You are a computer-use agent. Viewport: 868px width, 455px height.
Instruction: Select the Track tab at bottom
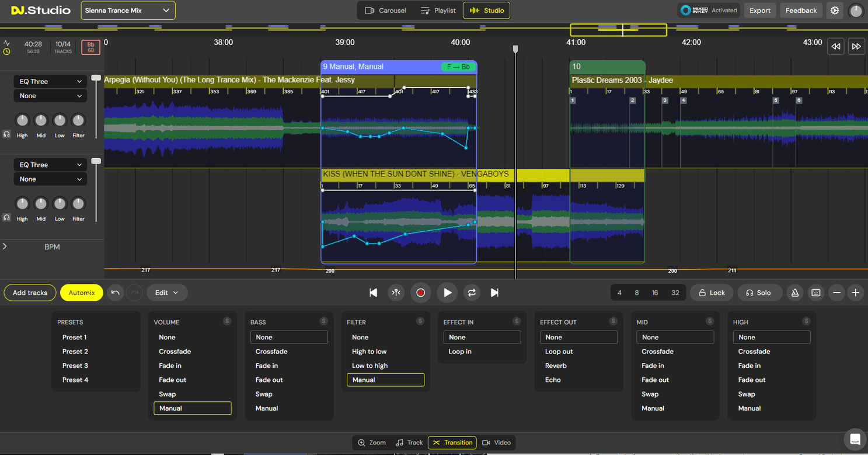click(409, 443)
